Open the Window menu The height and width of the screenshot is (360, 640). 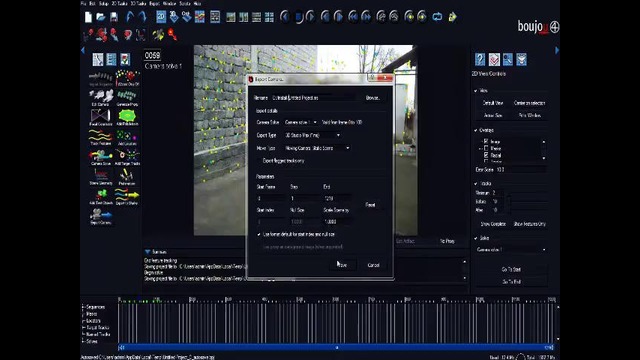[x=169, y=3]
